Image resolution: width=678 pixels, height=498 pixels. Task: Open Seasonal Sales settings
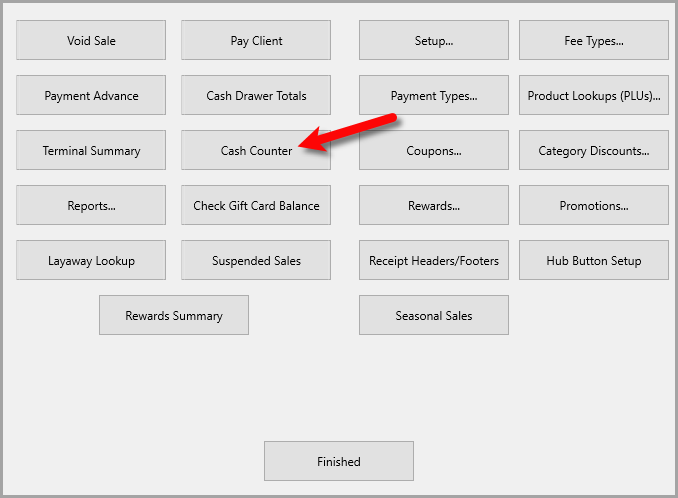tap(434, 315)
